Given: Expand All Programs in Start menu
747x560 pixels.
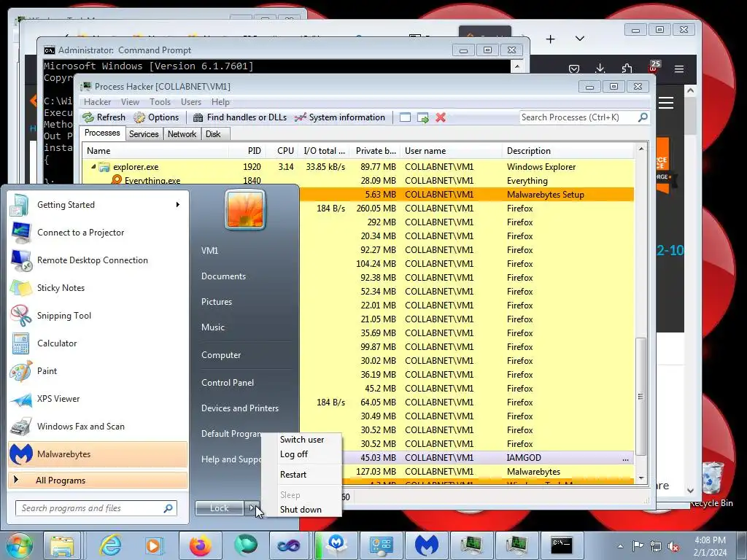Looking at the screenshot, I should (98, 481).
